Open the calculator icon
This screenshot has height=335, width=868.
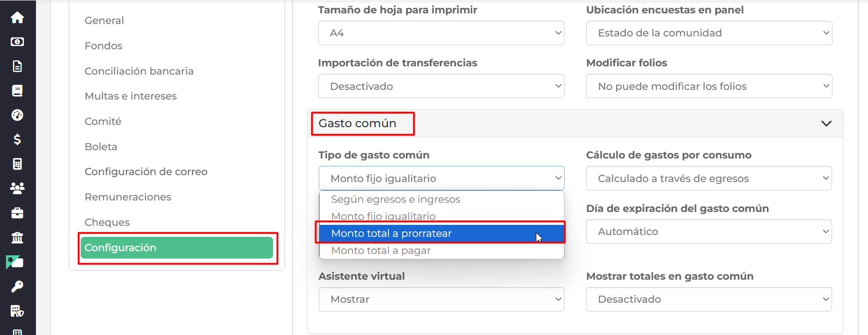click(x=17, y=164)
